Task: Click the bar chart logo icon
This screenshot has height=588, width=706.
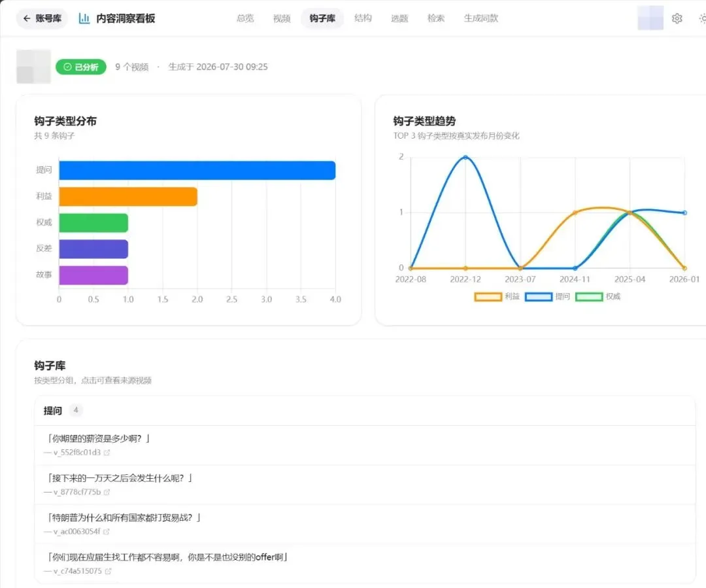Action: (84, 18)
